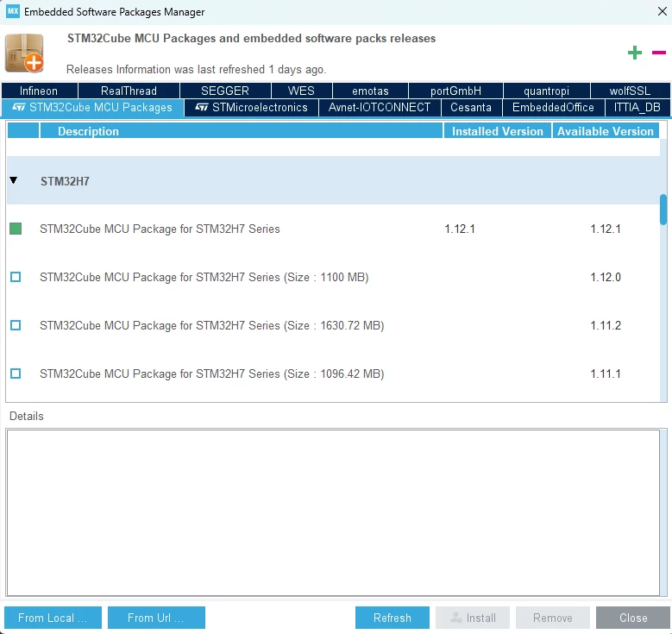Click the green plus expand-all icon
This screenshot has height=634, width=672.
pyautogui.click(x=635, y=53)
